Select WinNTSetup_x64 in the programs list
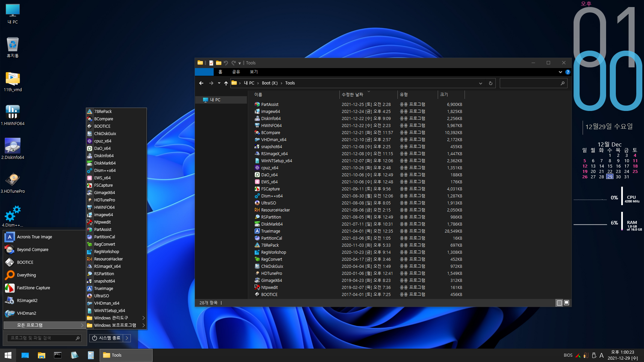Image resolution: width=644 pixels, height=362 pixels. (116, 311)
